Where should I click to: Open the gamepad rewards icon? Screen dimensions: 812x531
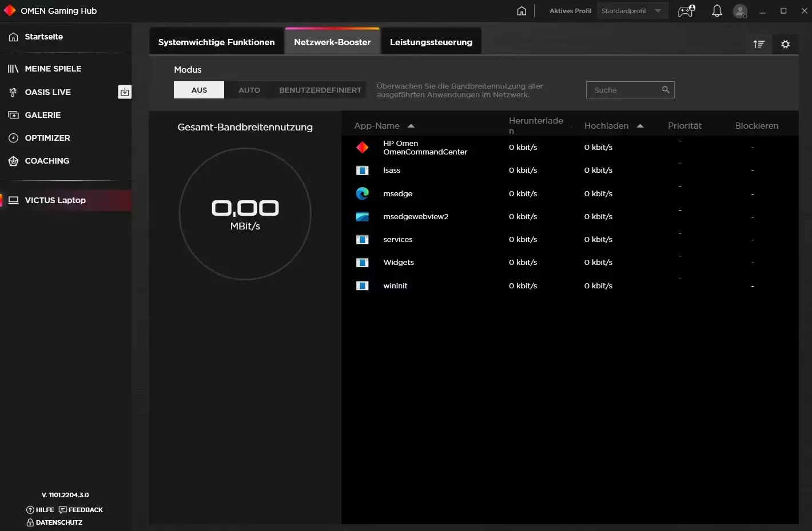(x=686, y=11)
